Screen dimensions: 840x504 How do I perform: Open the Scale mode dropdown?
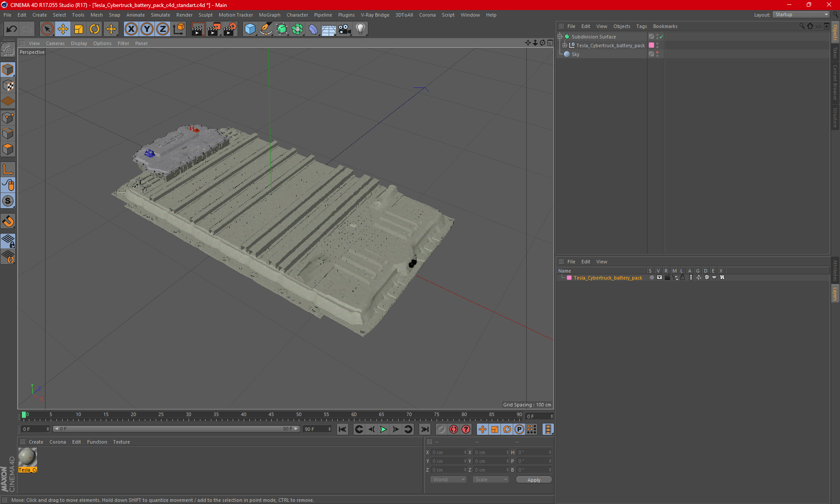(x=491, y=479)
